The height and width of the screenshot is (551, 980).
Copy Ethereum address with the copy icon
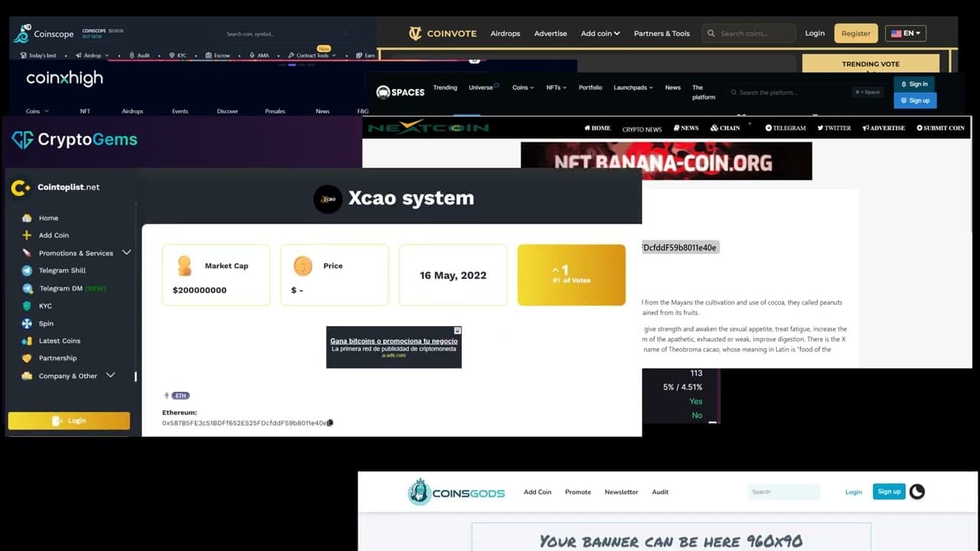pos(330,422)
